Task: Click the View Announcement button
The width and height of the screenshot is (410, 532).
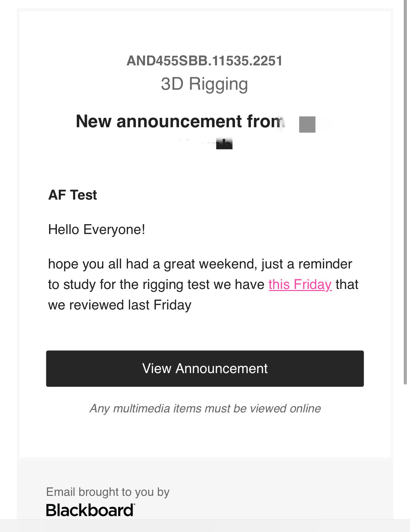Action: coord(205,369)
